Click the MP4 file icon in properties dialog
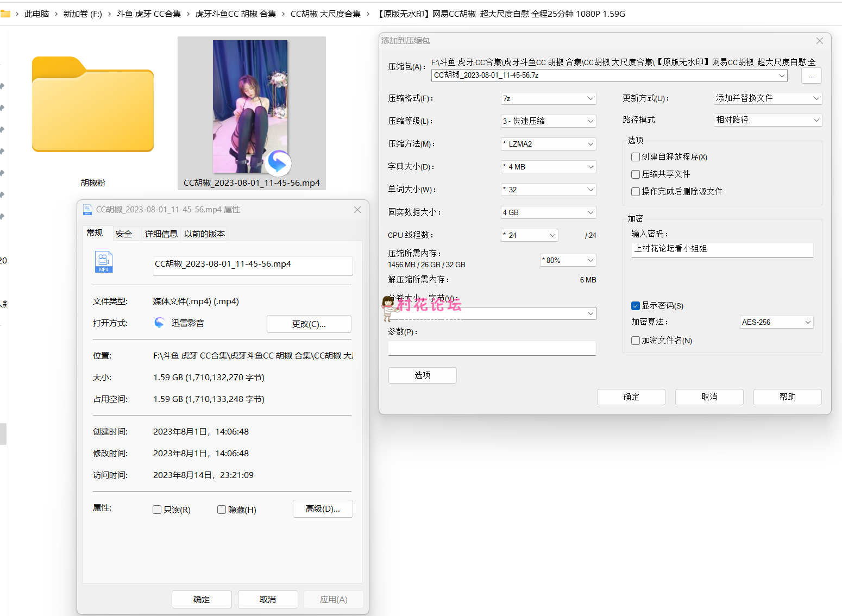Screen dimensions: 842x616 click(104, 262)
